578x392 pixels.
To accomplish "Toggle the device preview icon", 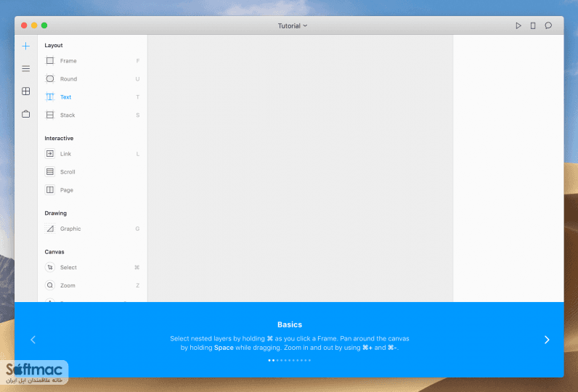I will pos(533,26).
